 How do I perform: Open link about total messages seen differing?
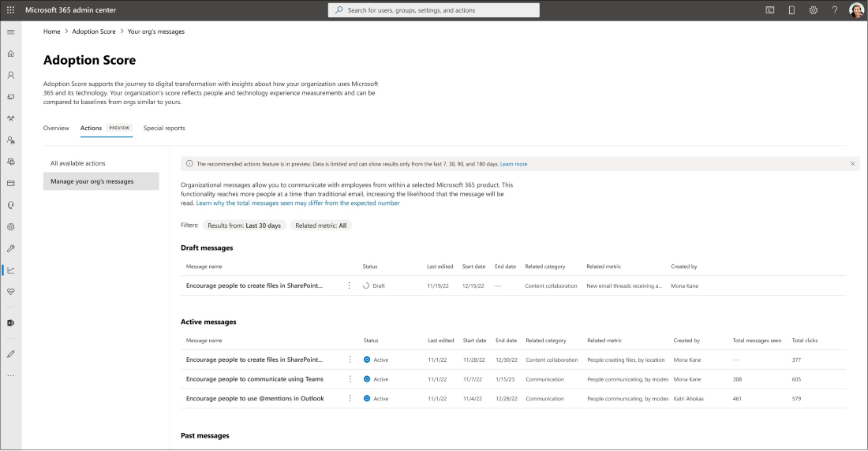297,203
